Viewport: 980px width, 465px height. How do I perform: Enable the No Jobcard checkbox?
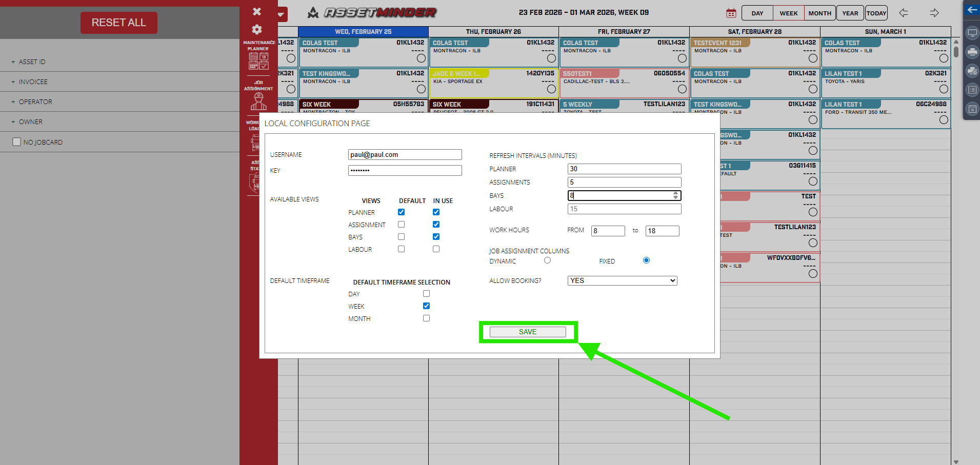(x=17, y=142)
